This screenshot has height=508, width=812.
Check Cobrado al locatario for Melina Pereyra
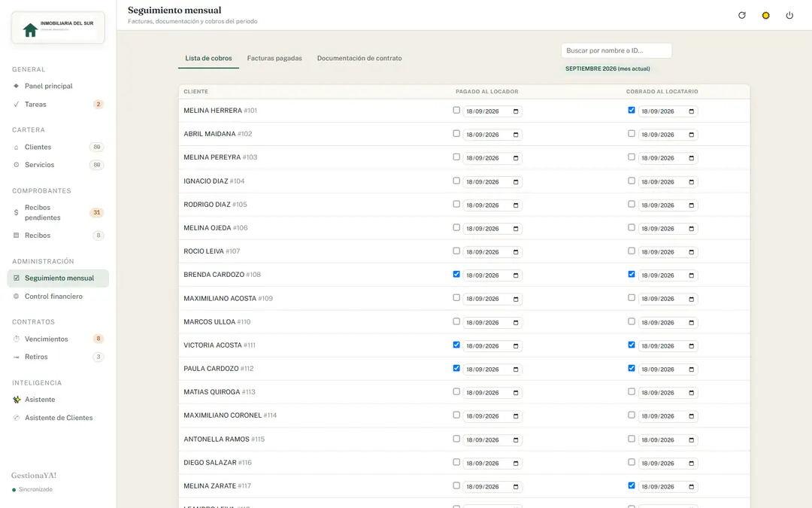coord(632,157)
